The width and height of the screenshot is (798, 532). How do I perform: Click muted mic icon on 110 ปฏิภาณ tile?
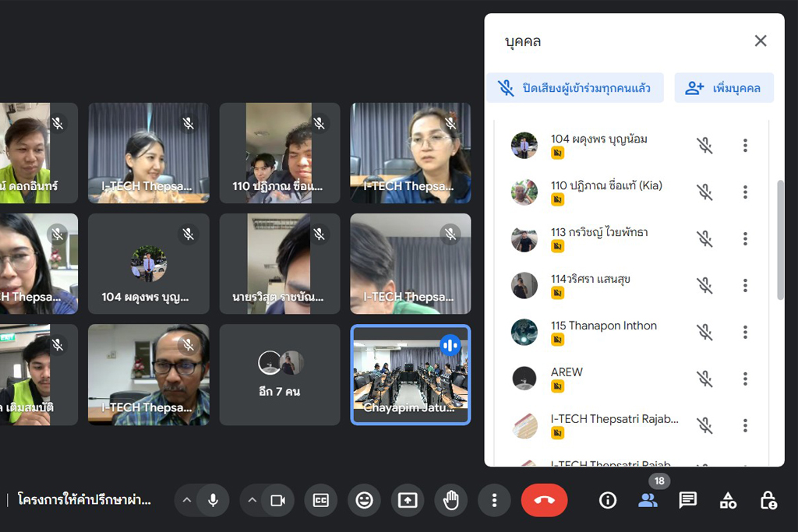click(x=319, y=123)
